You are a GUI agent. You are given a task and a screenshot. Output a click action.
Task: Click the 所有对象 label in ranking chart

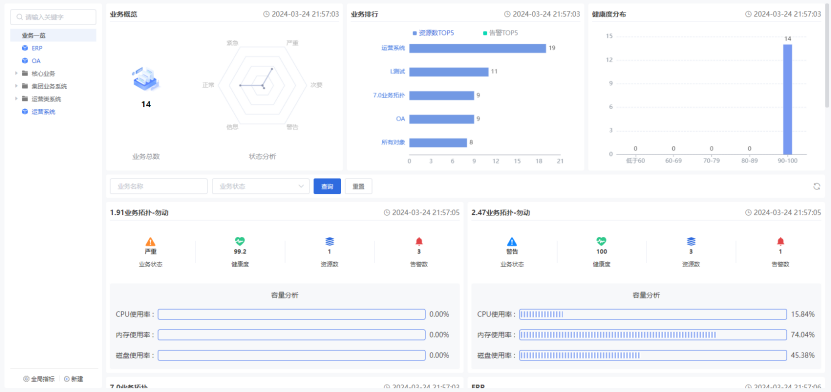click(393, 142)
